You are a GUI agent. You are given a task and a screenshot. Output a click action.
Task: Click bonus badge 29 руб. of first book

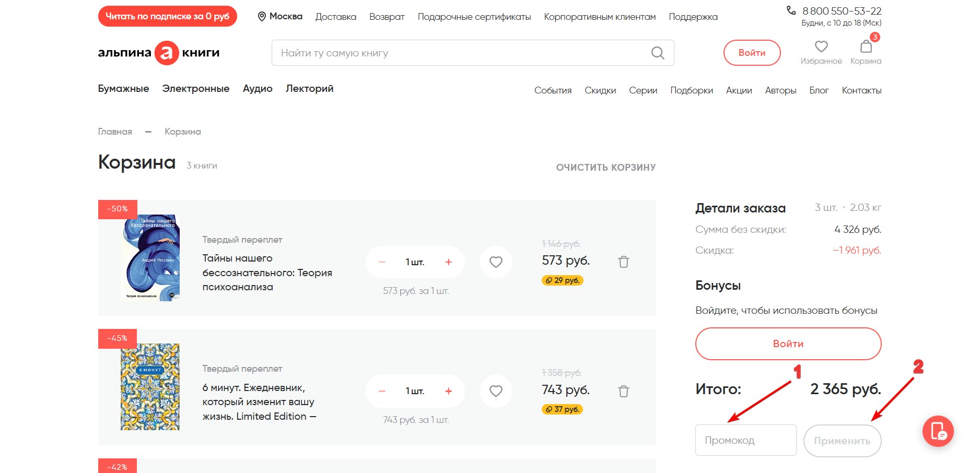pos(562,280)
